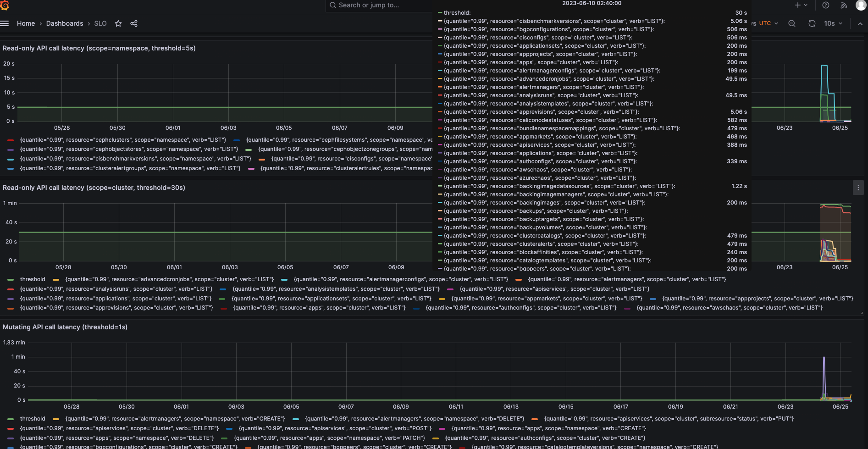Click tooltip row for backingimagedatasources 1.22 s

click(592, 186)
